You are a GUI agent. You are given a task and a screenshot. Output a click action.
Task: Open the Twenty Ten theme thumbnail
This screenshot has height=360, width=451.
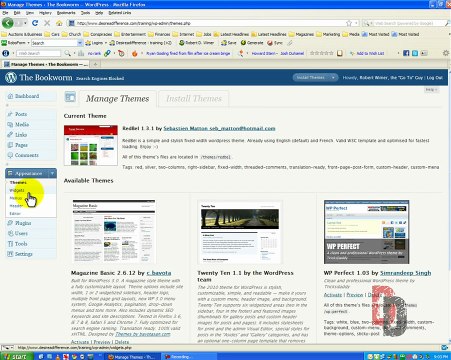click(x=240, y=232)
